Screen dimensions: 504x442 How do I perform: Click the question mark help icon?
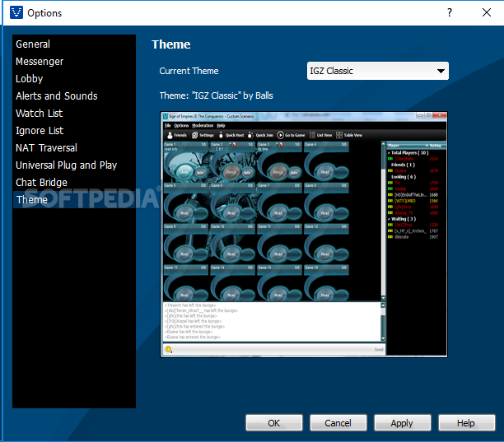tap(450, 13)
